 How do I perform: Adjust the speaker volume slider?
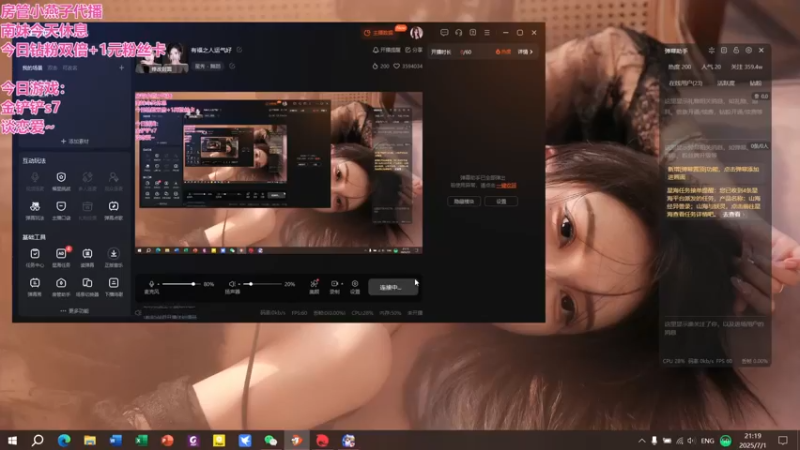[262, 284]
